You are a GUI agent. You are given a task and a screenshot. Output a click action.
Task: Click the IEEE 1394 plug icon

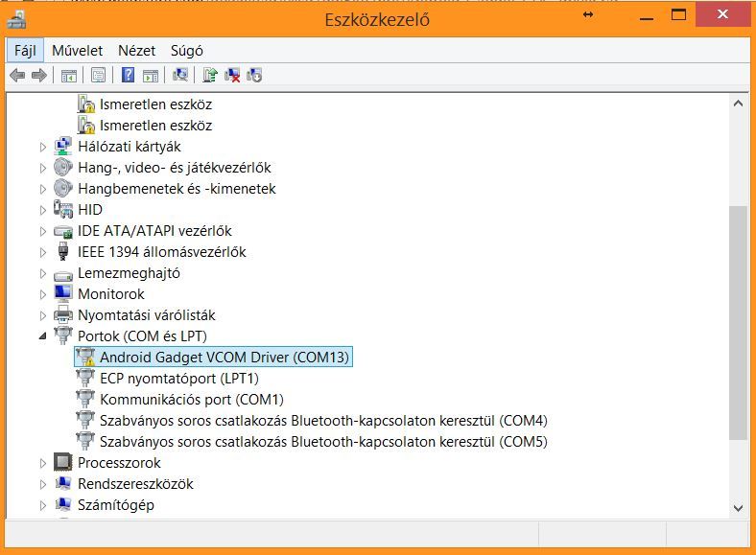63,251
